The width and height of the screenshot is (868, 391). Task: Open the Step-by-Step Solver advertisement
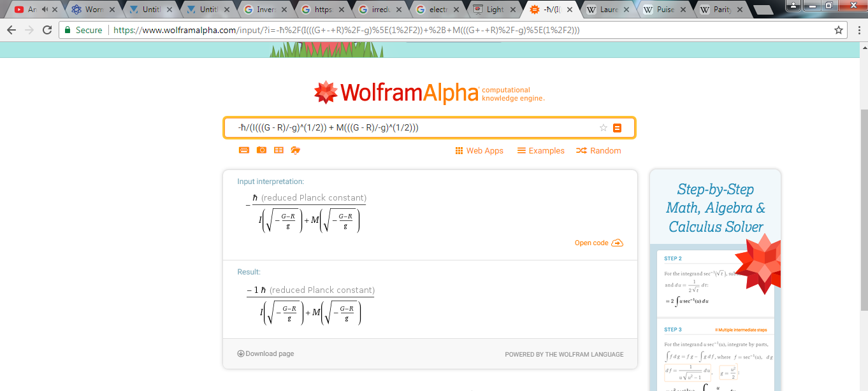click(x=715, y=208)
